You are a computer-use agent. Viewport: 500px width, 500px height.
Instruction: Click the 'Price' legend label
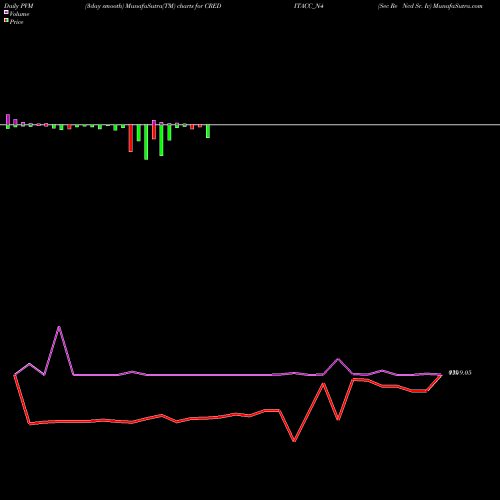pos(16,22)
